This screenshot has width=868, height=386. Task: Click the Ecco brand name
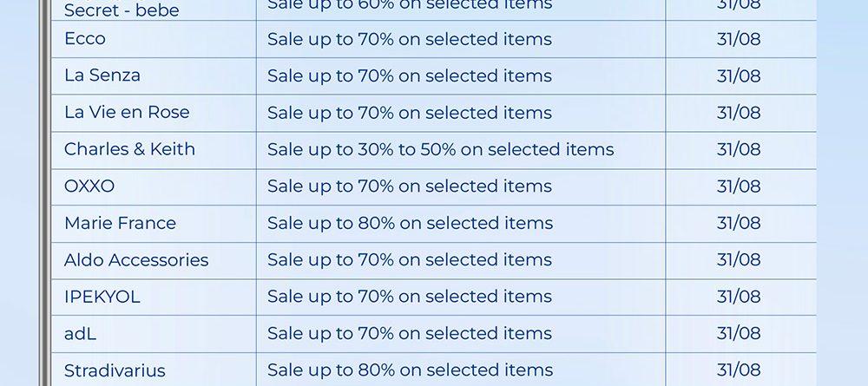coord(85,39)
